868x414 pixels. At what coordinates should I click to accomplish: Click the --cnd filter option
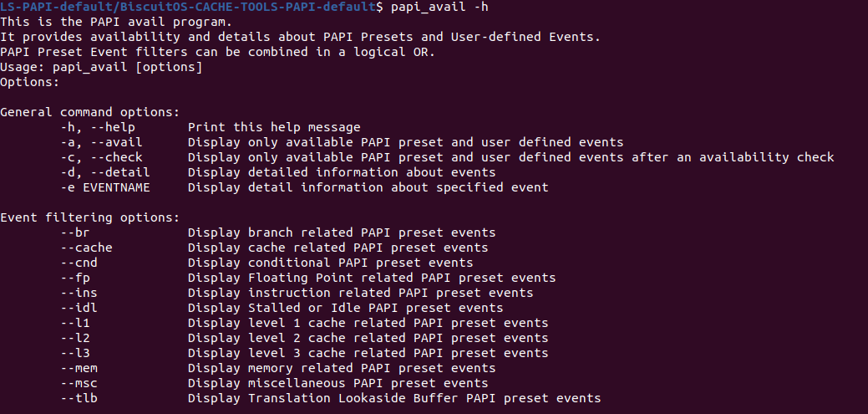click(x=79, y=263)
